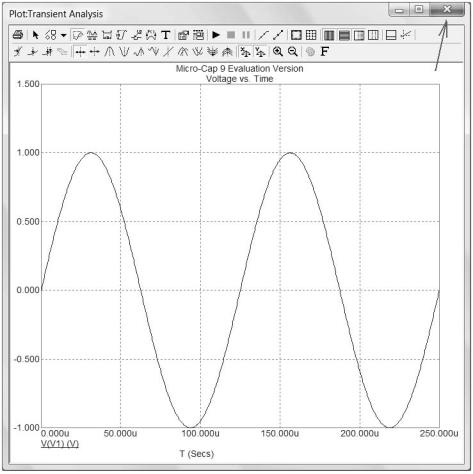Viewport: 473px width, 474px height.
Task: Click the Stop analysis square button
Action: [231, 35]
